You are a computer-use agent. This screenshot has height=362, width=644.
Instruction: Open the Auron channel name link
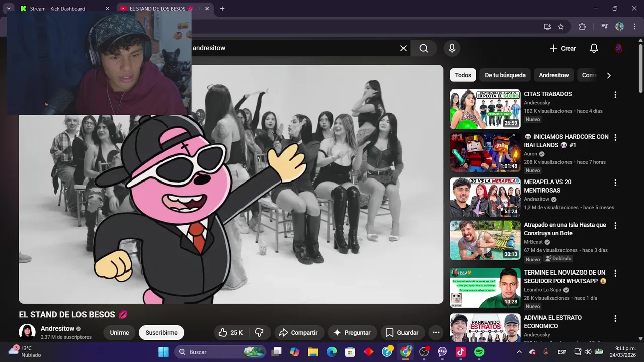530,154
